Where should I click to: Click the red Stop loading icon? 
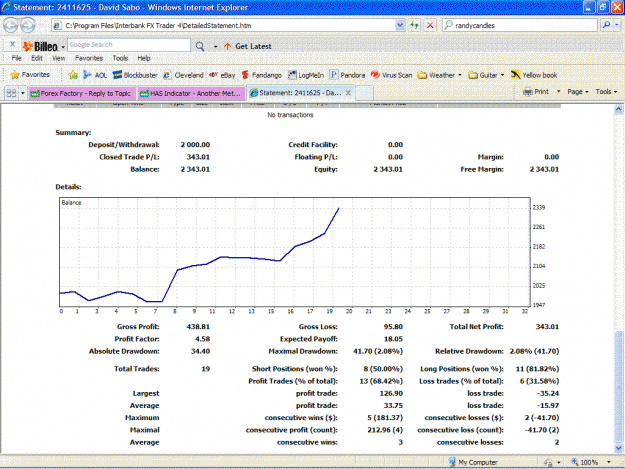[x=430, y=26]
